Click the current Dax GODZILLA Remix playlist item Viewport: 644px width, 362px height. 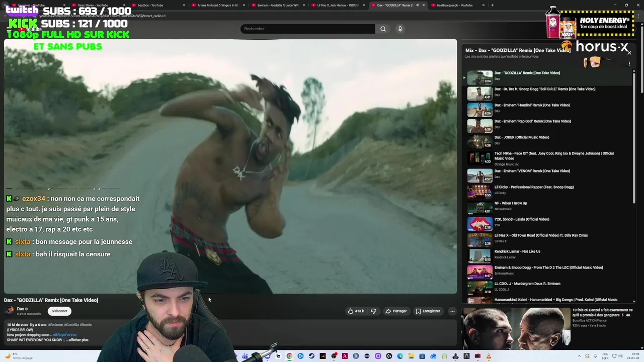coord(547,77)
